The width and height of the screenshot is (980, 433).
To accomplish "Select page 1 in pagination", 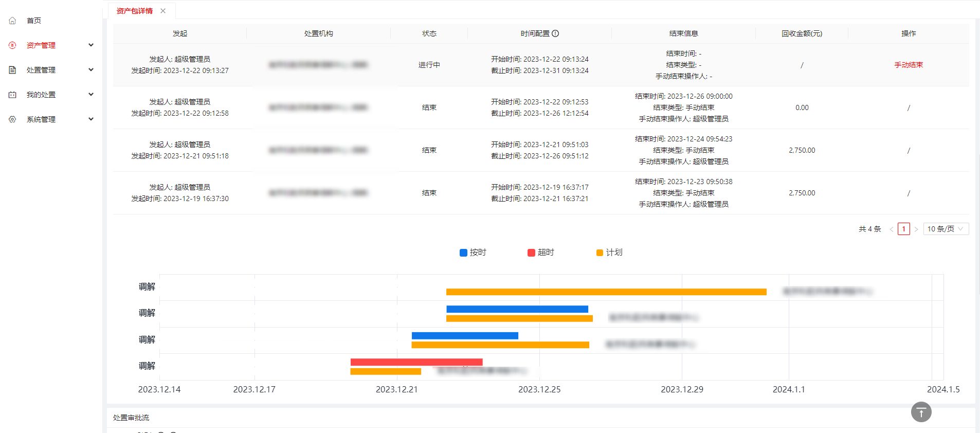I will point(903,229).
